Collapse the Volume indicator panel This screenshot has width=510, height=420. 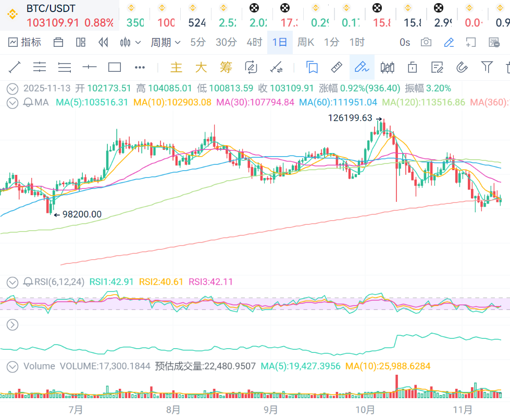tap(13, 366)
